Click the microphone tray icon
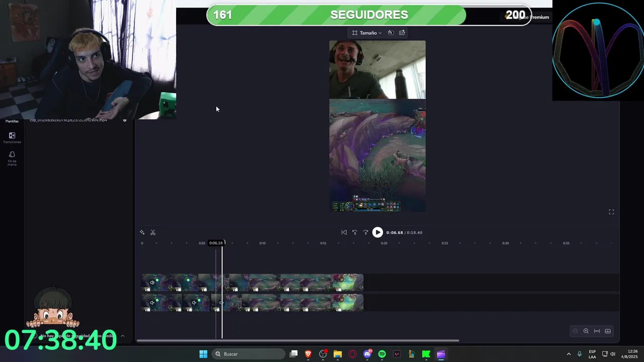Screen dimensions: 644x362 (580, 354)
